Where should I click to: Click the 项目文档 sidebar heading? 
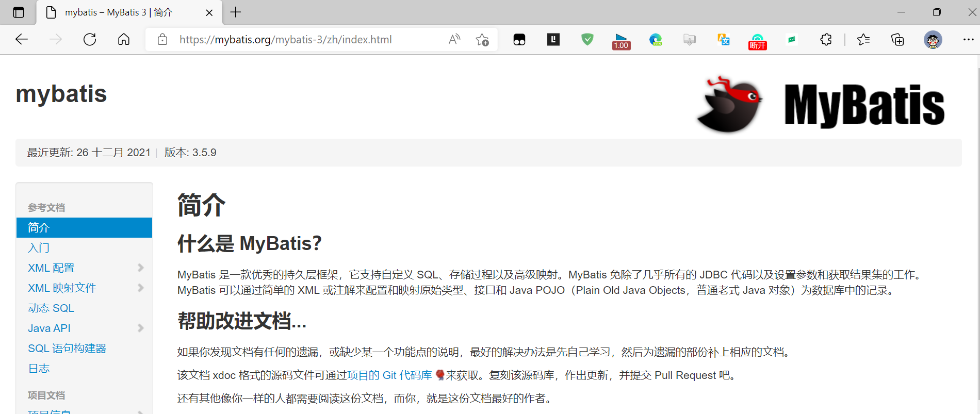(46, 395)
